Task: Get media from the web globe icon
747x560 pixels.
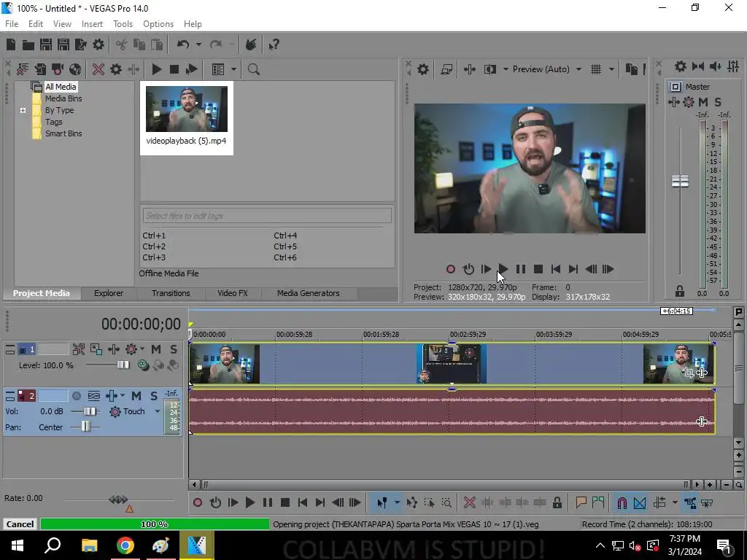Action: (75, 69)
